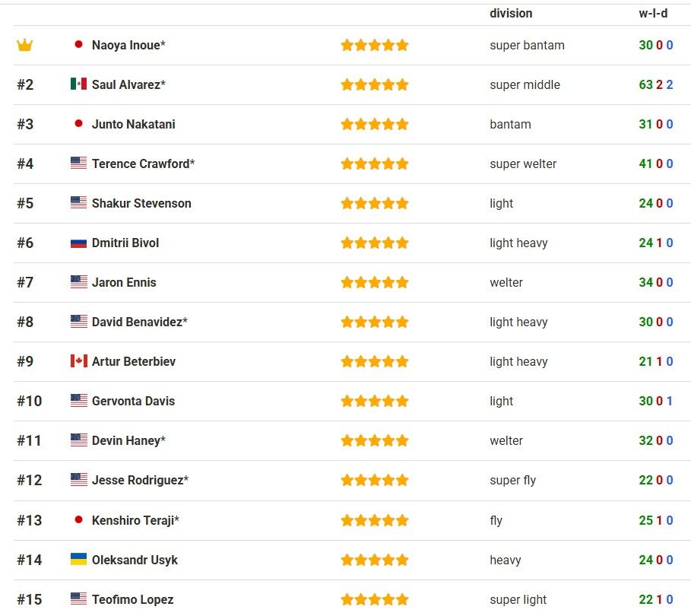Viewport: 691px width, 616px height.
Task: Select the Jaron Ennis name link
Action: [124, 283]
